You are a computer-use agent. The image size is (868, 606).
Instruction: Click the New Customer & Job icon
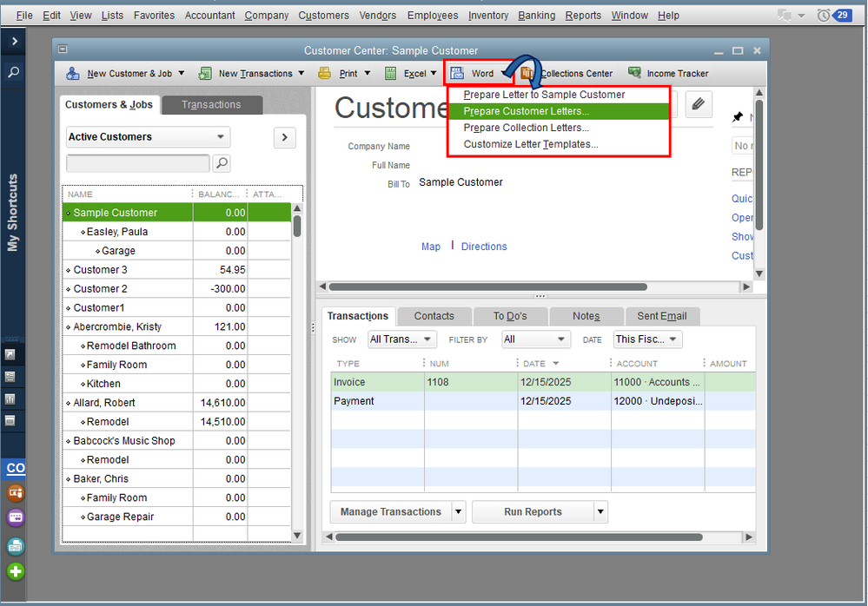pyautogui.click(x=72, y=74)
